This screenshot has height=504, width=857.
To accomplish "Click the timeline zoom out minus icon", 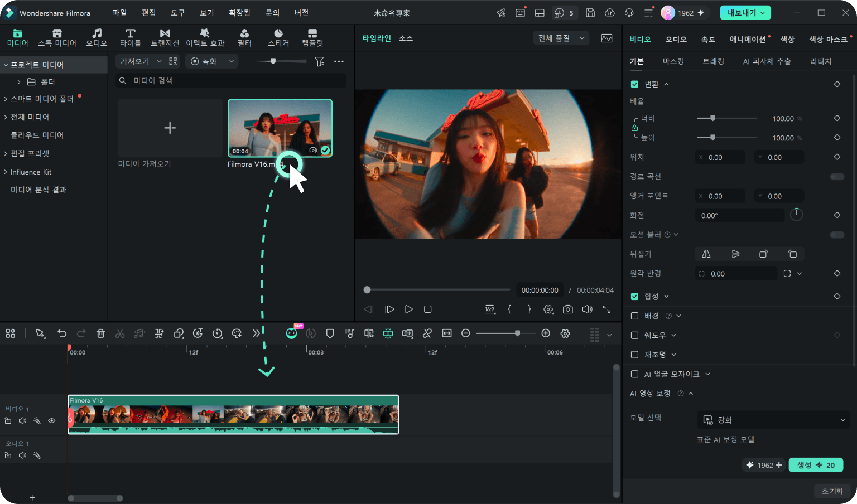I will tap(465, 333).
